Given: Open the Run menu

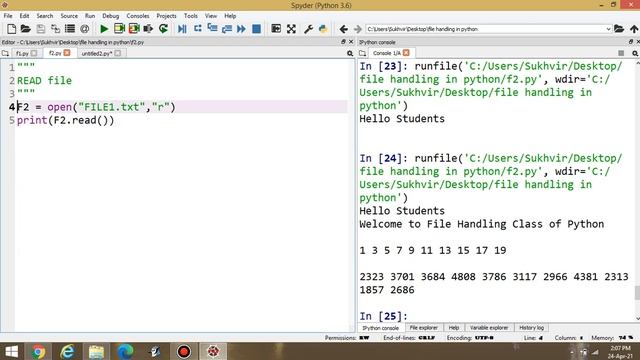Looking at the screenshot, I should 90,16.
